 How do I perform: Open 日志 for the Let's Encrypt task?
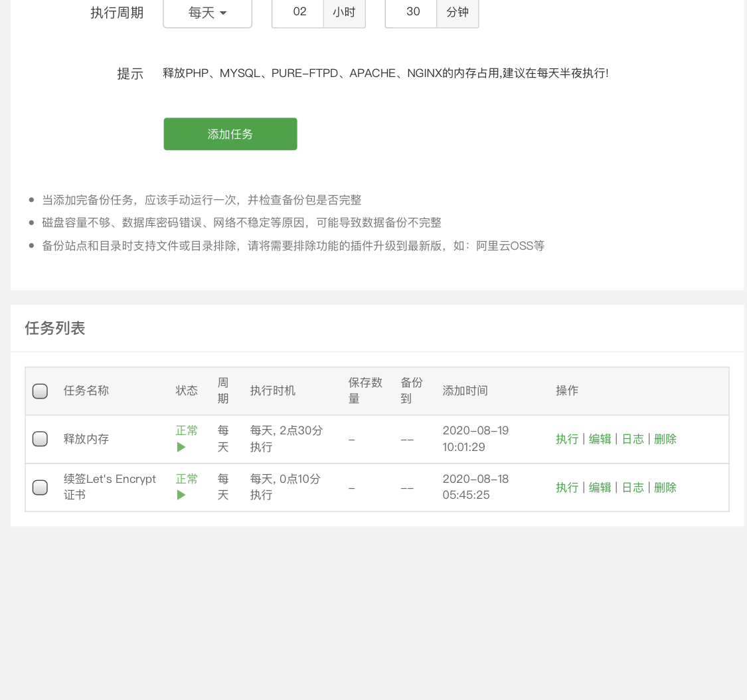click(x=633, y=487)
